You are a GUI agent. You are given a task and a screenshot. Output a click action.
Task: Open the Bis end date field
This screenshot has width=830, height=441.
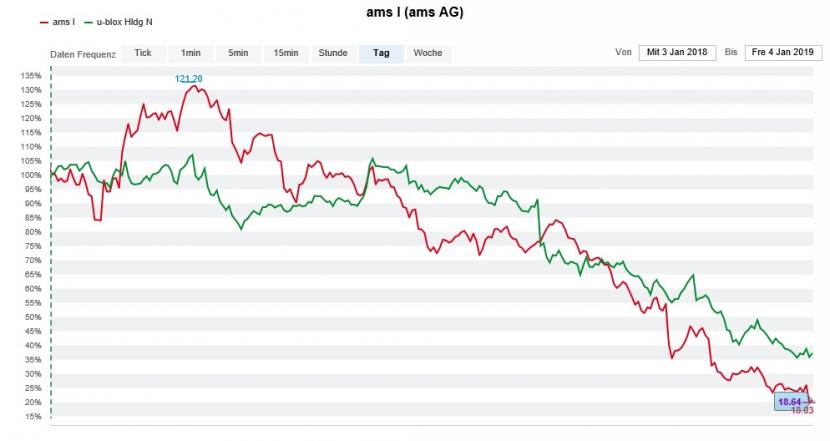pos(782,53)
